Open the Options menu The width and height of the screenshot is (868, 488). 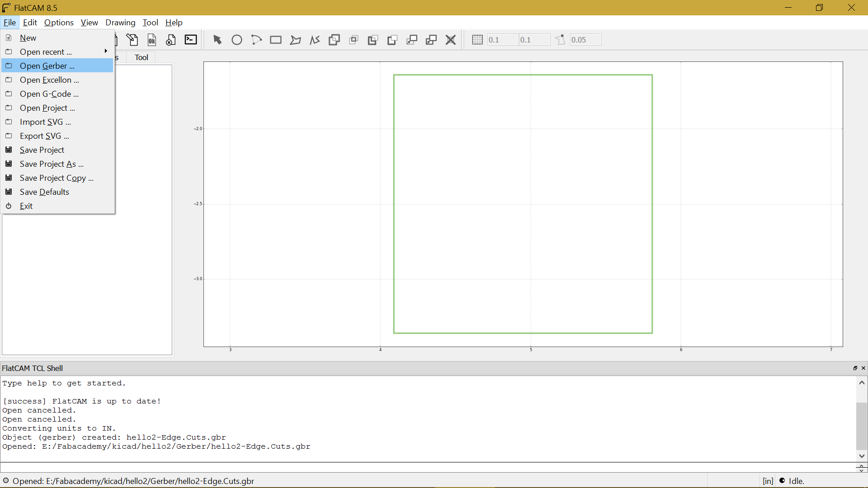pos(59,23)
